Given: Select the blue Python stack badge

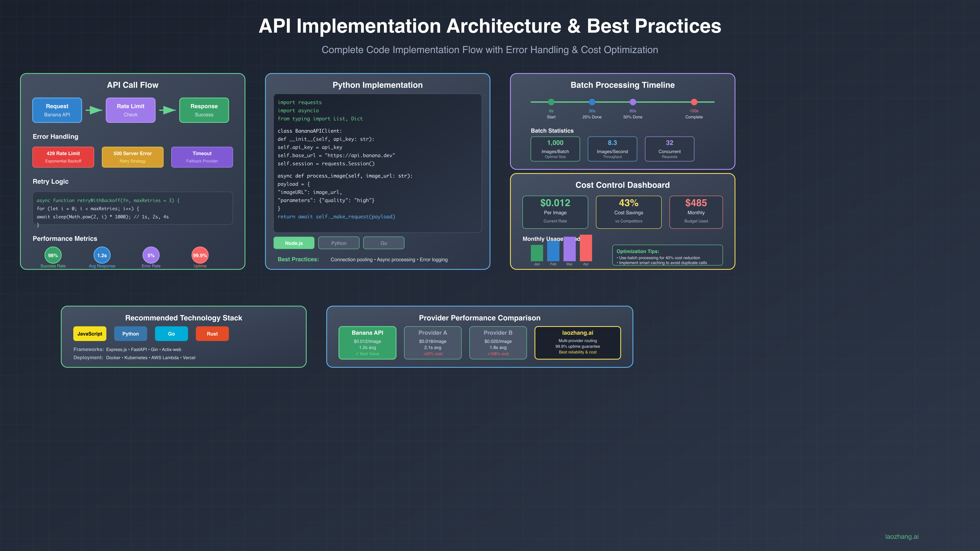Looking at the screenshot, I should click(130, 333).
